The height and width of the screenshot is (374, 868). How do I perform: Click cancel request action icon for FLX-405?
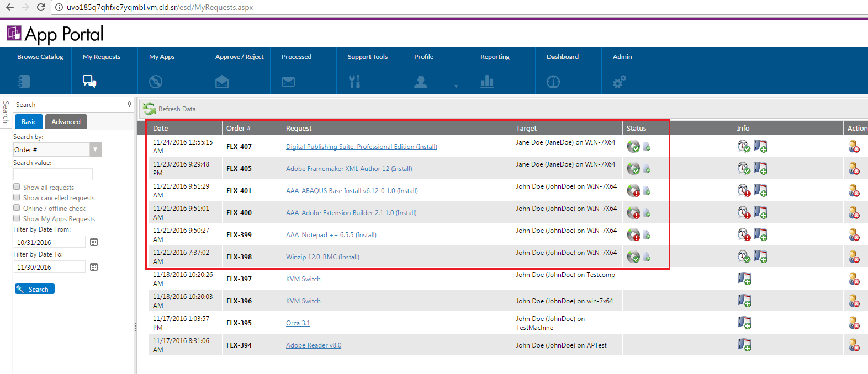point(854,168)
